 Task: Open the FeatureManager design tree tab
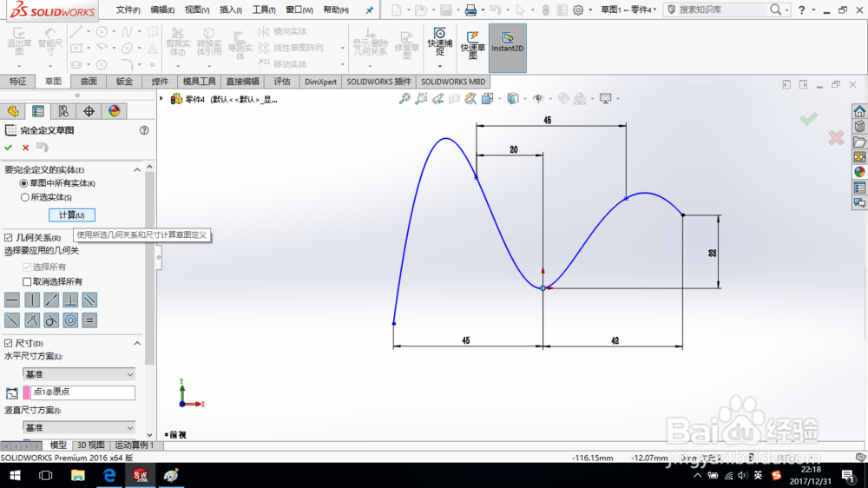13,111
